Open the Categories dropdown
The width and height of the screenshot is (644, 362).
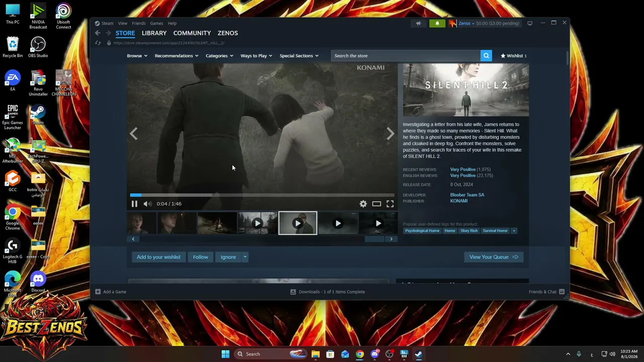pos(219,56)
